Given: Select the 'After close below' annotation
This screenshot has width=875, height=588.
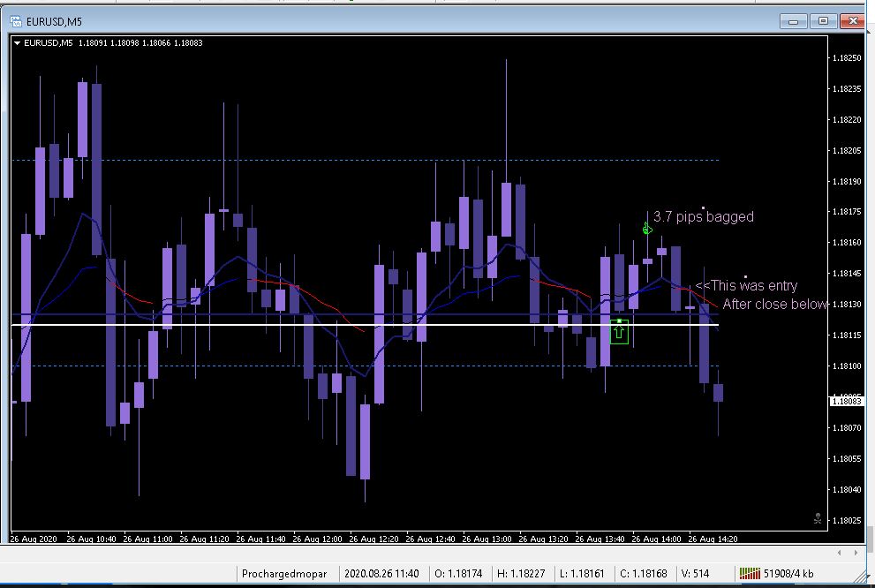Looking at the screenshot, I should 774,304.
